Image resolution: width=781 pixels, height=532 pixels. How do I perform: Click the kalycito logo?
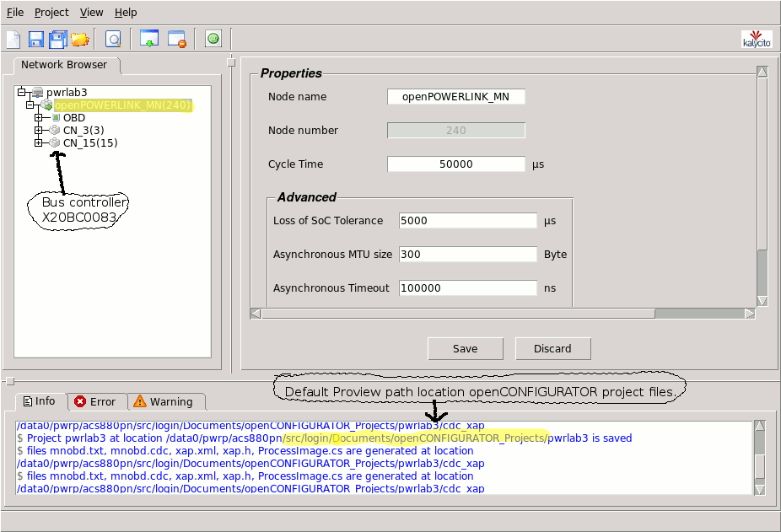pos(757,39)
